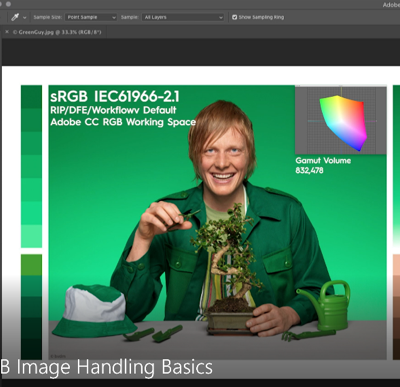
Task: Click the olive green swatch in lower strip
Action: 31,265
